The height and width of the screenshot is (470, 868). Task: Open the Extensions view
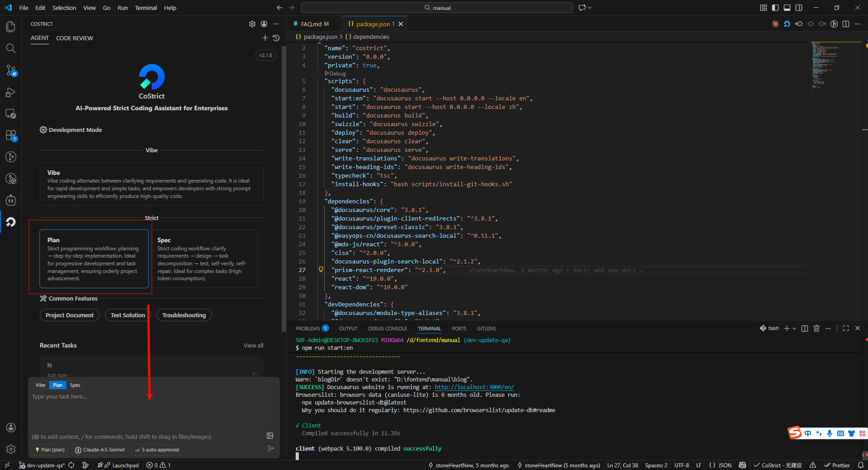[11, 135]
